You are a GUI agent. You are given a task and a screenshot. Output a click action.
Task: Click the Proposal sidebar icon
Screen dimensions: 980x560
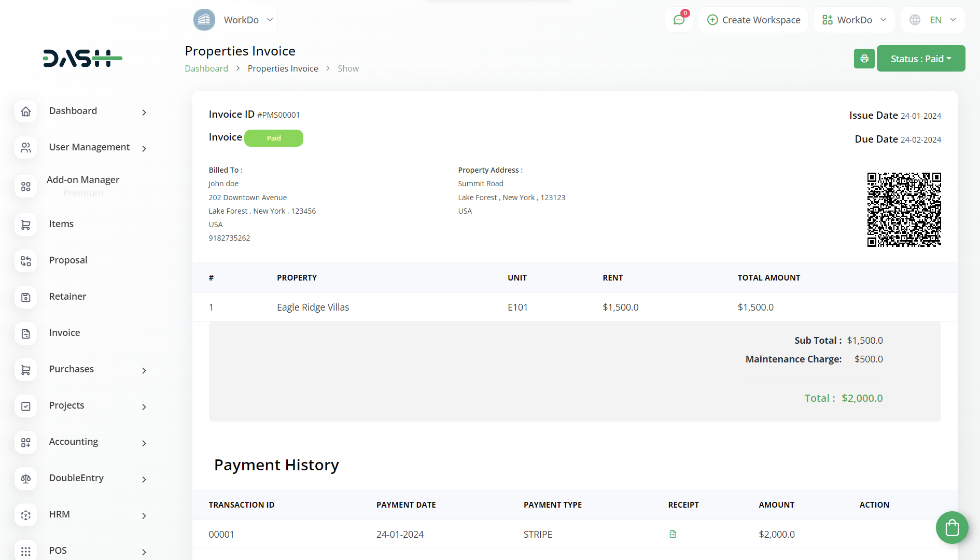[x=26, y=261]
